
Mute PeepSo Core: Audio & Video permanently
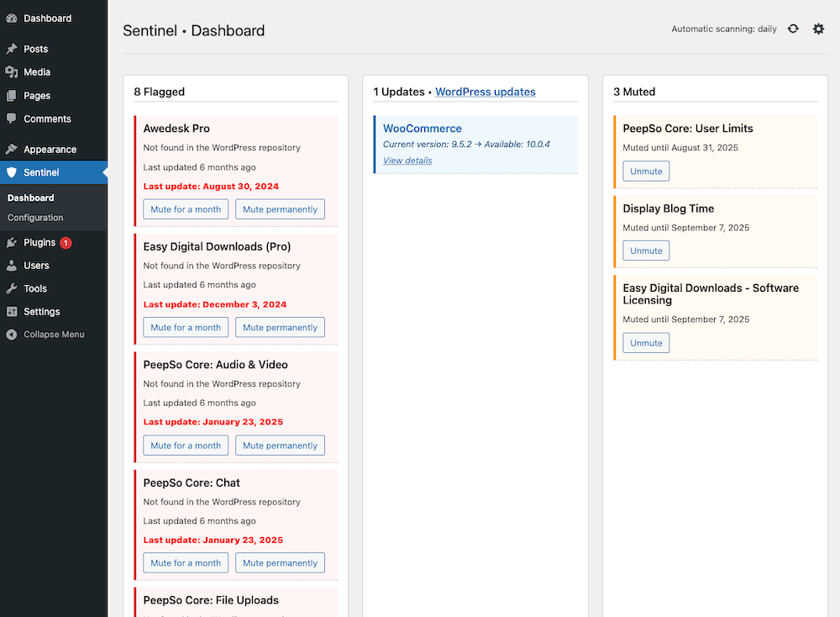pos(281,445)
